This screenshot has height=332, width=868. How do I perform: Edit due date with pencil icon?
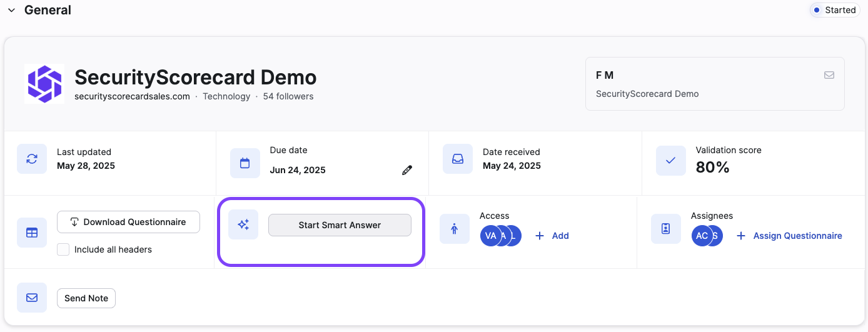[407, 170]
